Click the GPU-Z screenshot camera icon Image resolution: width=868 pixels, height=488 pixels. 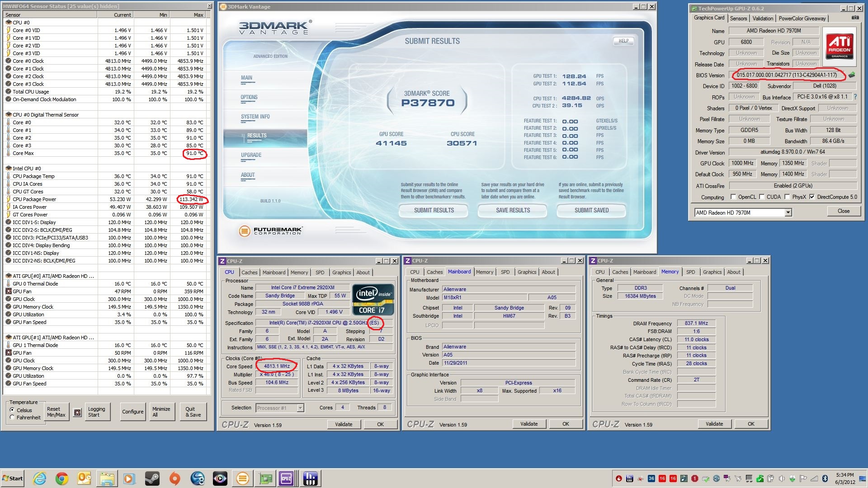click(x=855, y=18)
